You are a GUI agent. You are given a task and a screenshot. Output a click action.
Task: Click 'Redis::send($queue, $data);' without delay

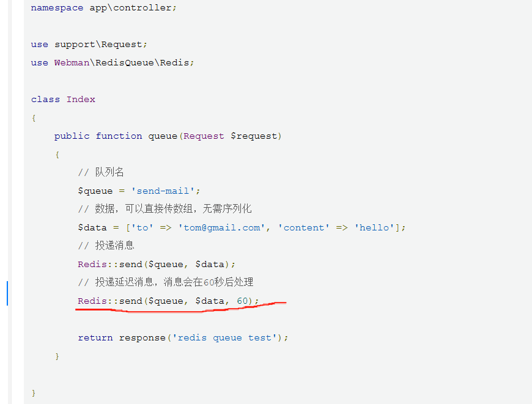click(157, 264)
